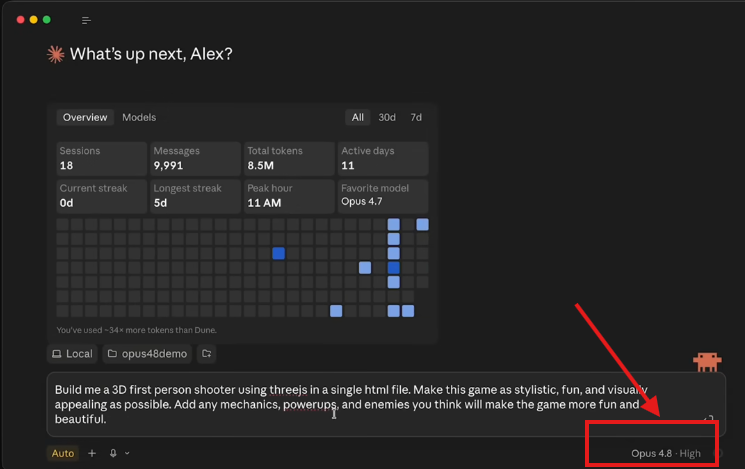Switch to the Models tab
Image resolution: width=745 pixels, height=469 pixels.
click(139, 117)
